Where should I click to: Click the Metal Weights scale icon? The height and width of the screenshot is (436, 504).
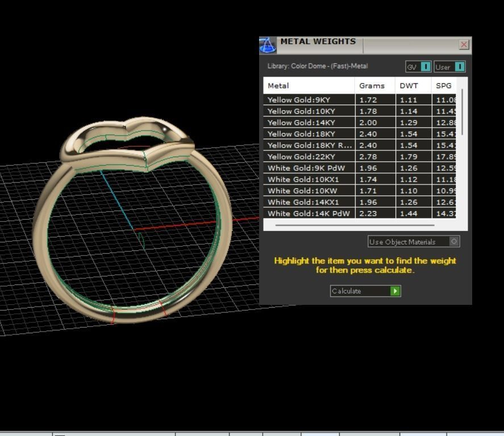pos(268,45)
